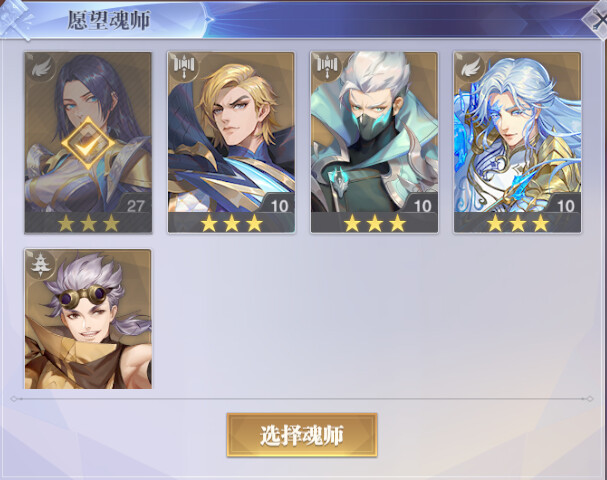This screenshot has width=607, height=480.
Task: Toggle the gold checkmark on the selected card
Action: (x=88, y=143)
